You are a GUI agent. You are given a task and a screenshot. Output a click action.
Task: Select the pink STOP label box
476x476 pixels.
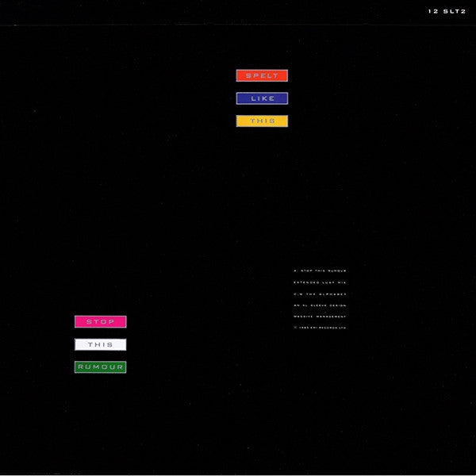click(x=101, y=322)
